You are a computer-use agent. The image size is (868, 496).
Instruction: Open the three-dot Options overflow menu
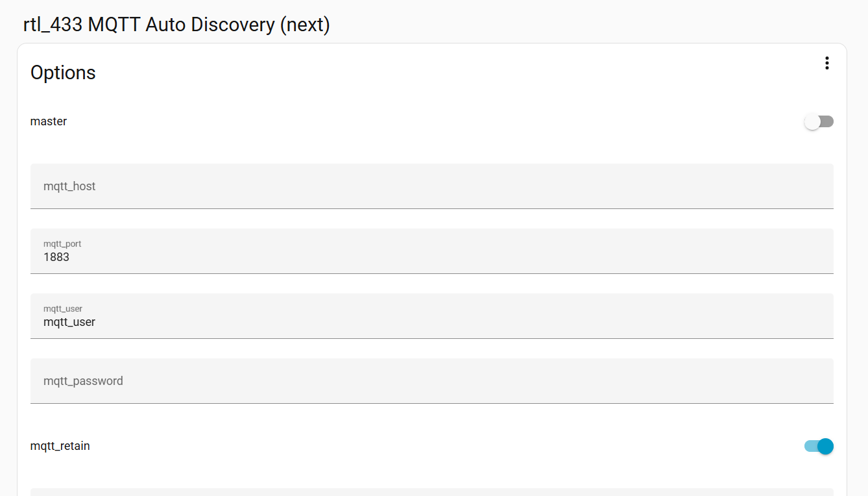[x=826, y=63]
